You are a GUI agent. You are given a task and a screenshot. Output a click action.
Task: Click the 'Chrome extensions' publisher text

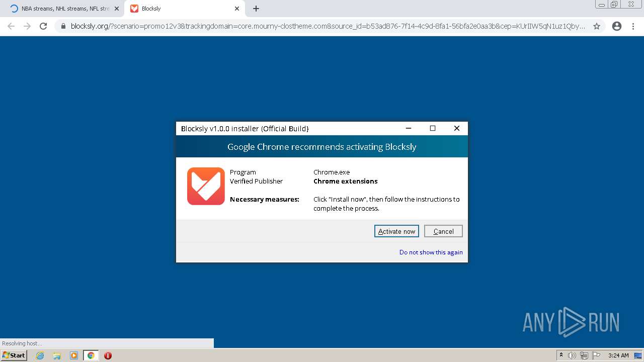[x=345, y=181]
